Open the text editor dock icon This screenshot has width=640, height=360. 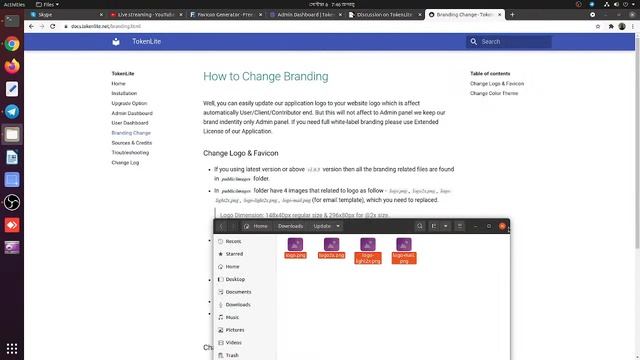point(12,89)
